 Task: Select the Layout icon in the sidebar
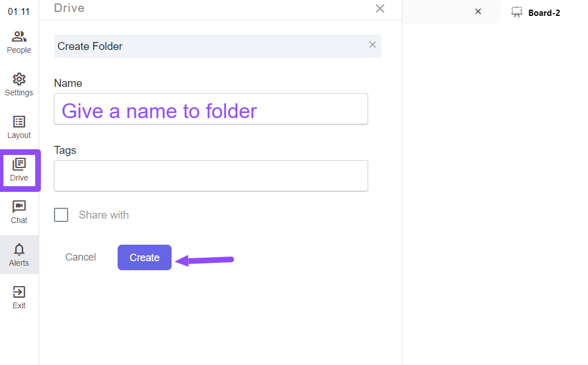point(19,127)
